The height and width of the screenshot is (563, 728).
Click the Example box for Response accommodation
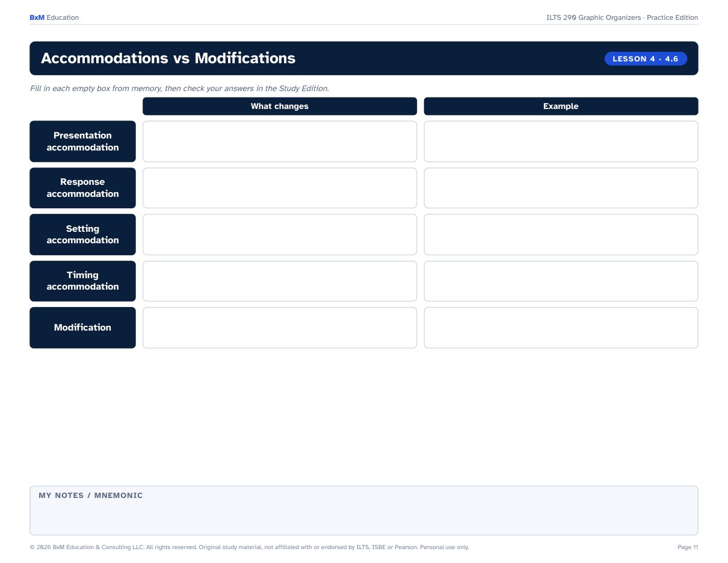pyautogui.click(x=561, y=188)
